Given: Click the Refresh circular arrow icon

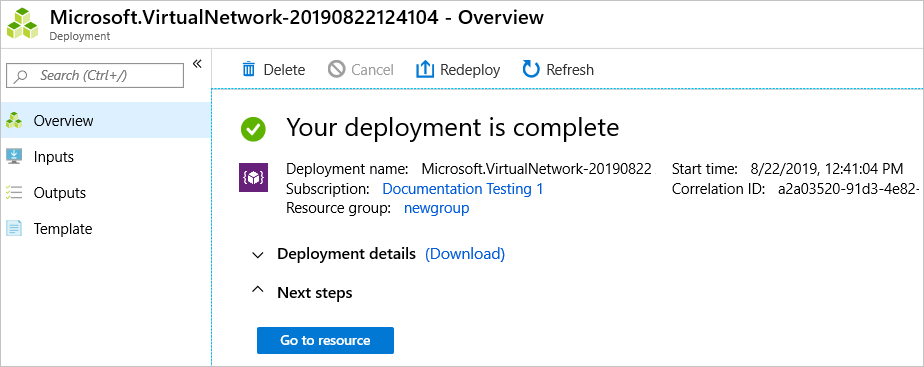Looking at the screenshot, I should pyautogui.click(x=531, y=70).
